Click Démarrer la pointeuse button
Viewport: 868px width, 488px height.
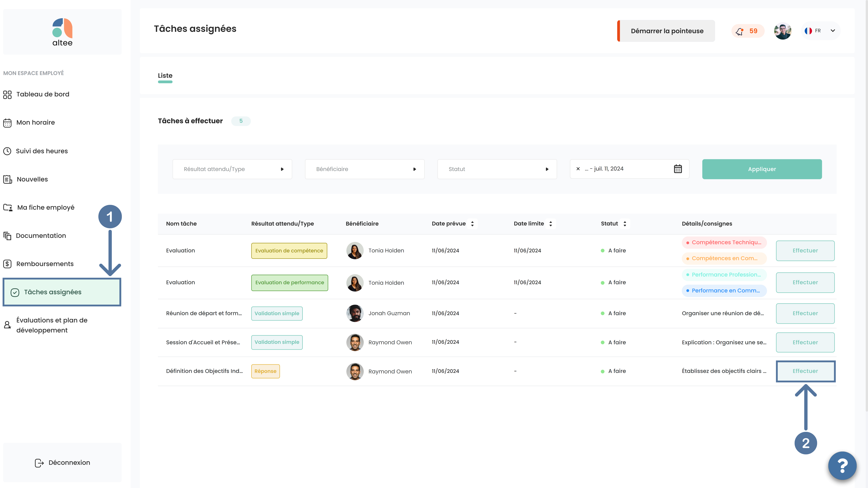pyautogui.click(x=666, y=31)
